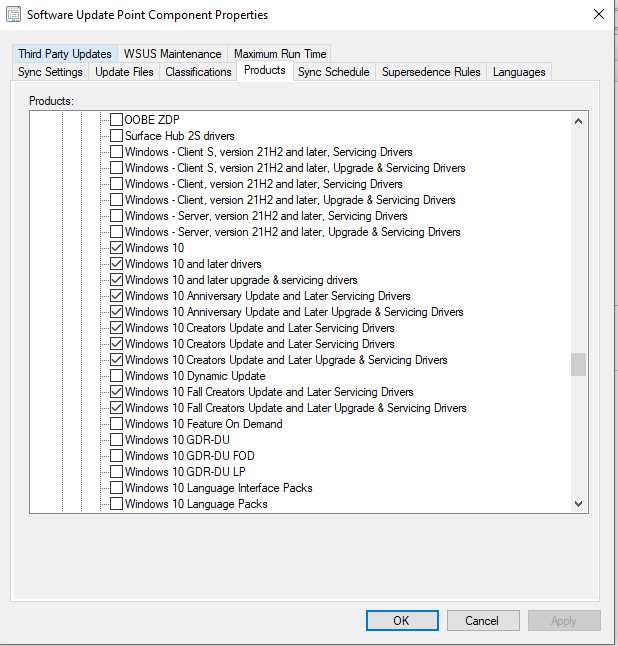Select the Sync Settings tab
The width and height of the screenshot is (618, 646).
50,72
